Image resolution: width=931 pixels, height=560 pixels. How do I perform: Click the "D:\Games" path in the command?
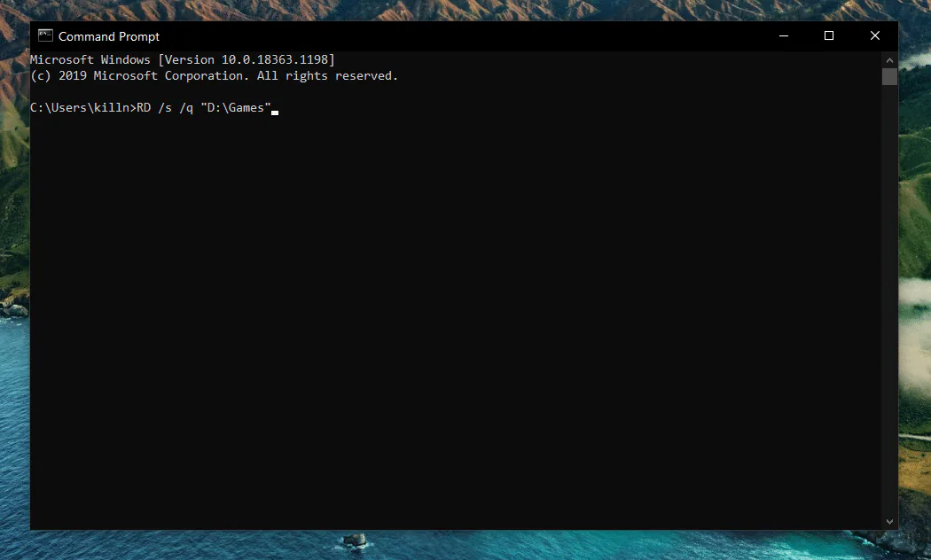(x=236, y=107)
